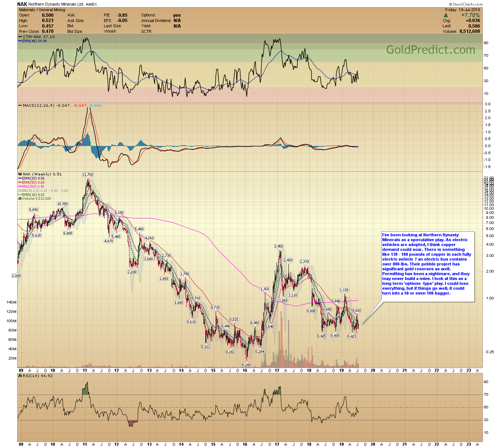Click the Open value 0.500
The width and height of the screenshot is (500, 448).
coord(48,15)
